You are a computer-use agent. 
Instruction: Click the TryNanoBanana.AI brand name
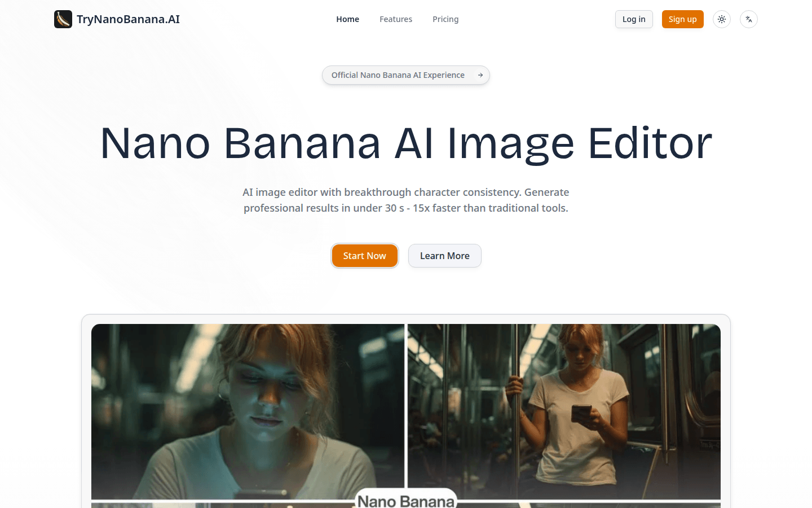point(128,19)
